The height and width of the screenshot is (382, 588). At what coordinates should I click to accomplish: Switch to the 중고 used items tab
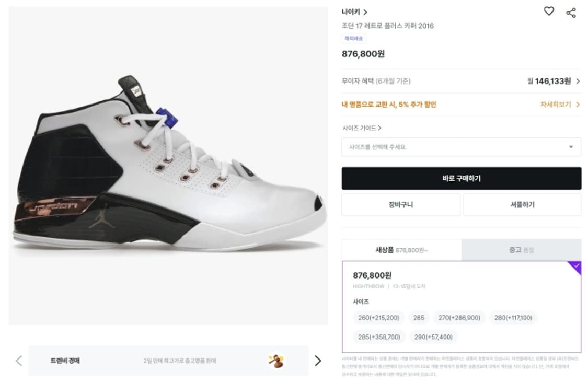(x=521, y=250)
